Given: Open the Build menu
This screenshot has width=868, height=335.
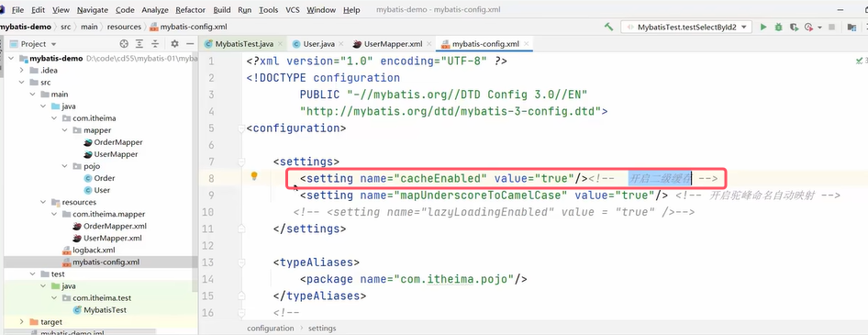Looking at the screenshot, I should [x=222, y=10].
